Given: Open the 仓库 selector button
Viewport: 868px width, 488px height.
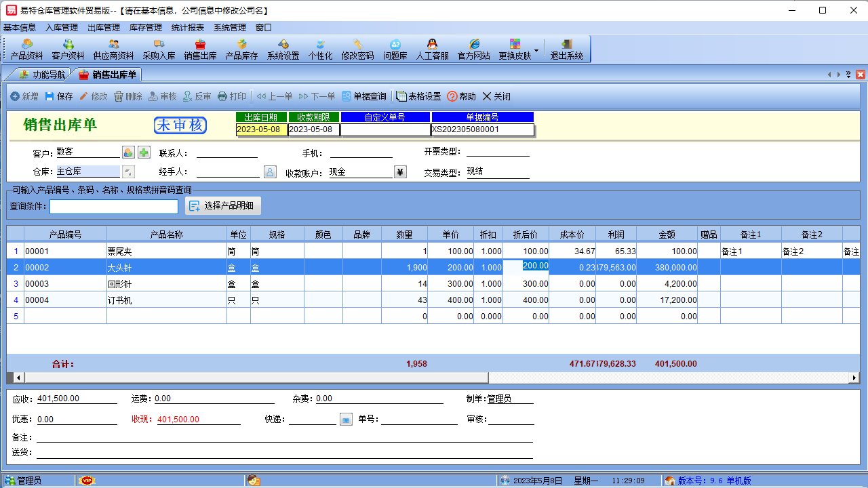Looking at the screenshot, I should (x=128, y=172).
